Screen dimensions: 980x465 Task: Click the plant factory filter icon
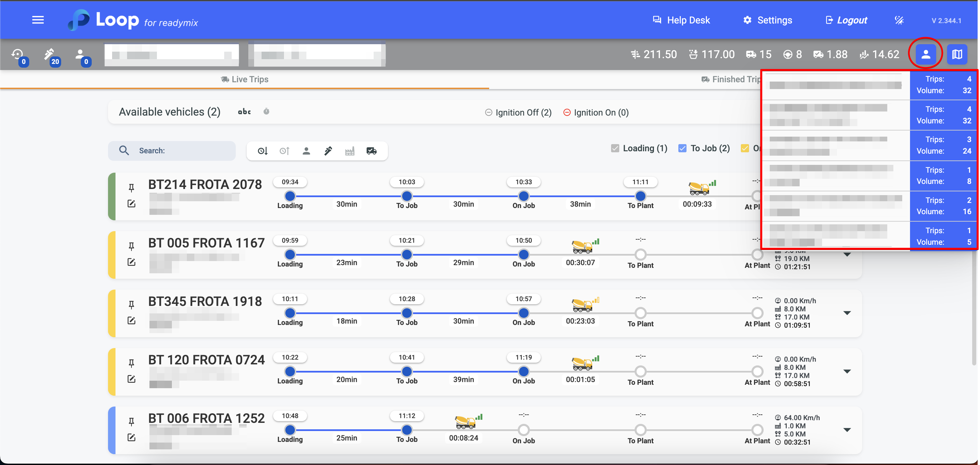(x=350, y=151)
